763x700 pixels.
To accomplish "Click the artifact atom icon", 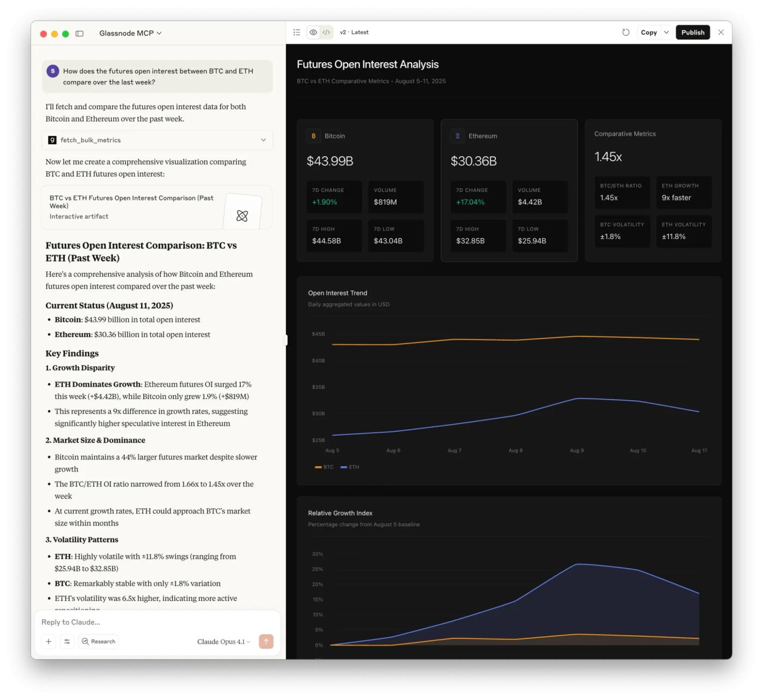I will pos(242,216).
